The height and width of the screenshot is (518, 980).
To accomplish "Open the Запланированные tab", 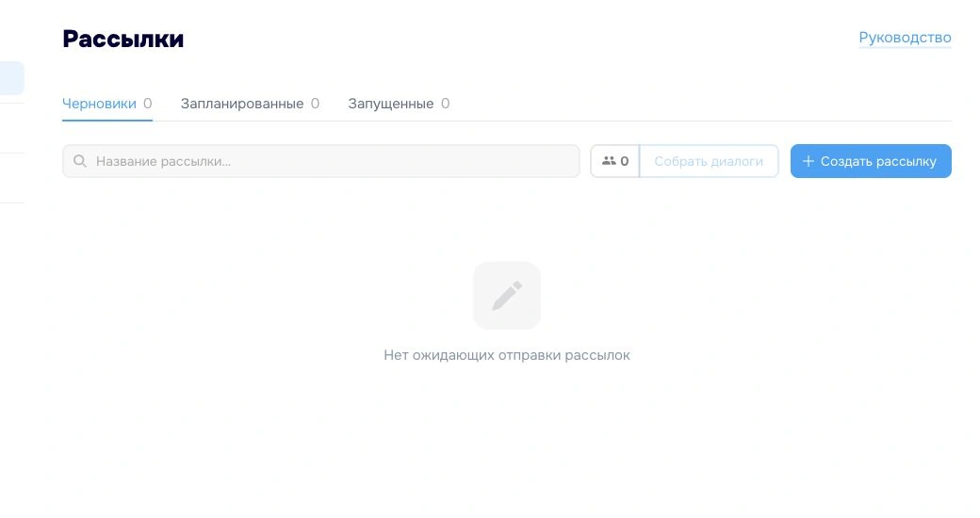I will pos(250,104).
